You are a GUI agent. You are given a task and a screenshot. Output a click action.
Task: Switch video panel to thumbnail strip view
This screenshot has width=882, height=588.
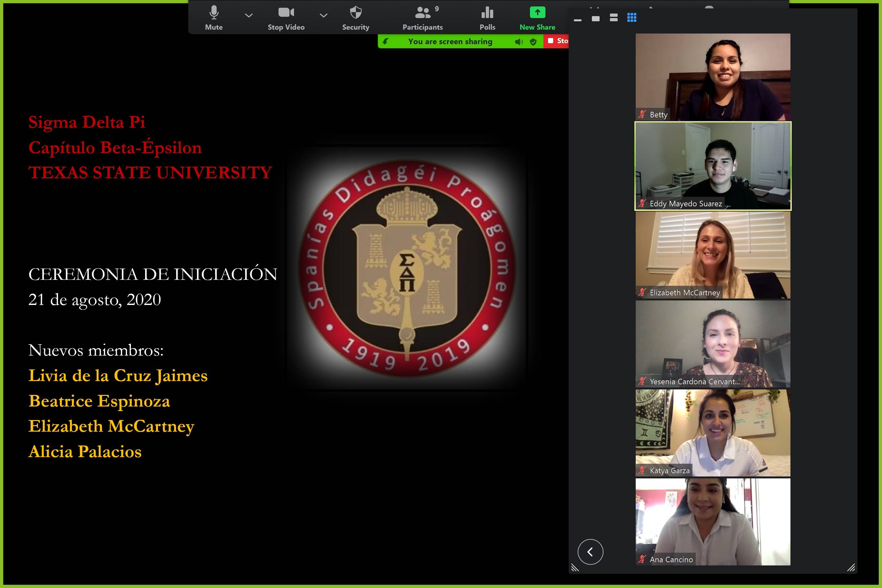(x=613, y=18)
